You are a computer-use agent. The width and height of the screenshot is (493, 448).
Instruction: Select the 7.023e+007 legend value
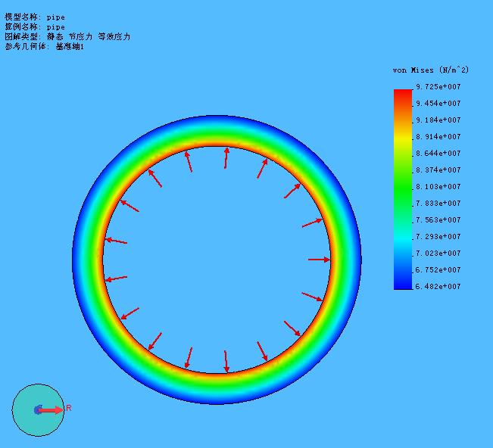[438, 254]
